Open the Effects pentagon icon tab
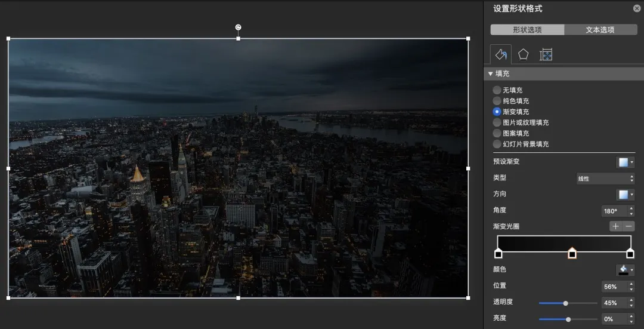Image resolution: width=644 pixels, height=329 pixels. click(x=523, y=55)
